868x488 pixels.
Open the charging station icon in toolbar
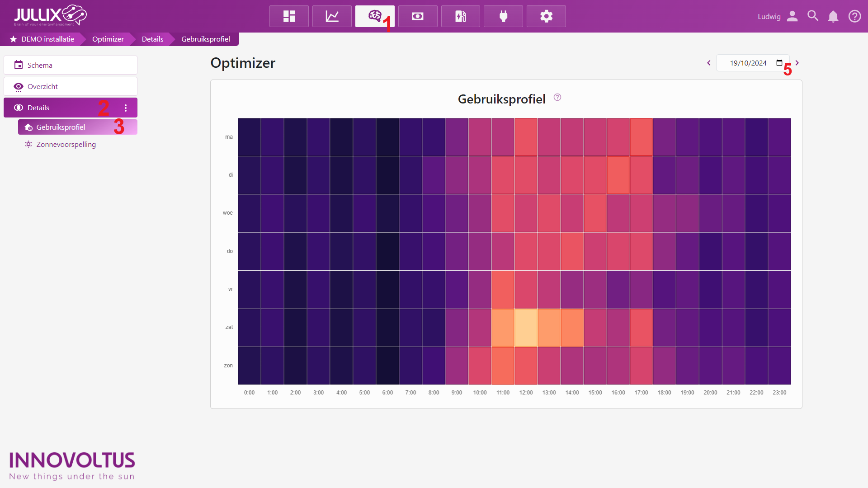(460, 16)
